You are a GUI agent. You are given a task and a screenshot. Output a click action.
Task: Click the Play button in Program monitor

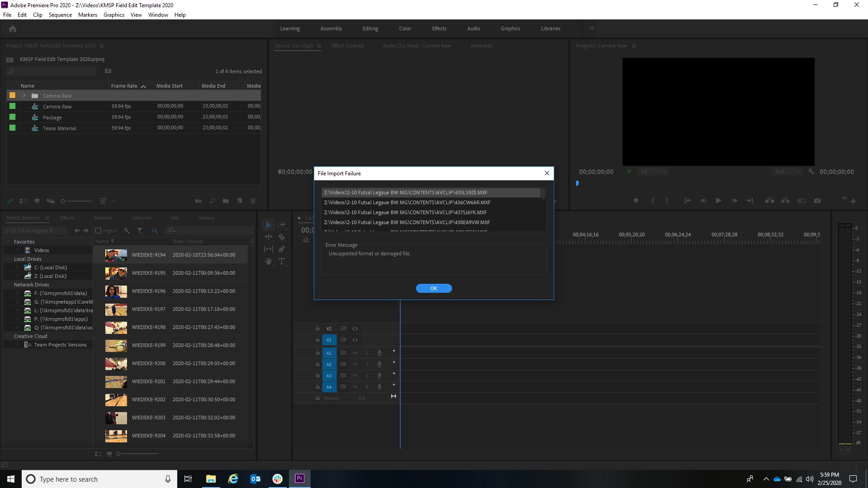pyautogui.click(x=718, y=201)
